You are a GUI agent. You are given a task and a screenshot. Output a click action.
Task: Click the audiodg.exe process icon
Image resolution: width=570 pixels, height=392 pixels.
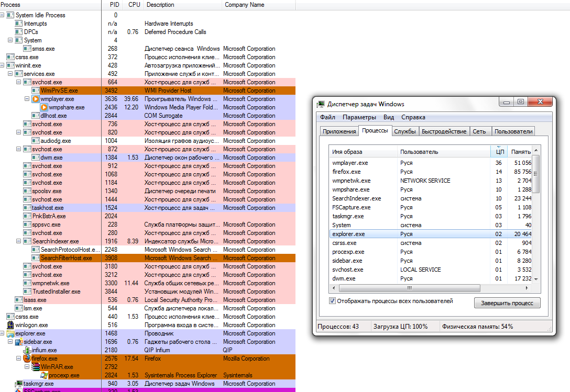point(36,141)
